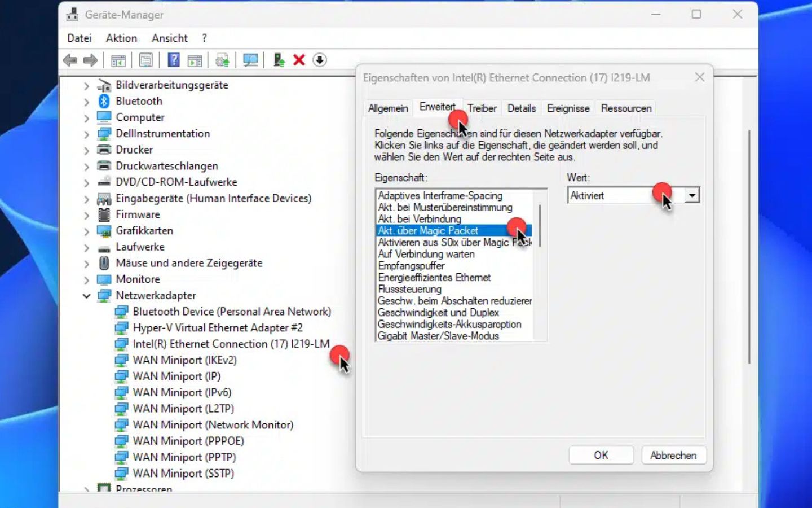The height and width of the screenshot is (508, 812).
Task: Click the Forward navigation arrow in toolbar
Action: (x=89, y=60)
